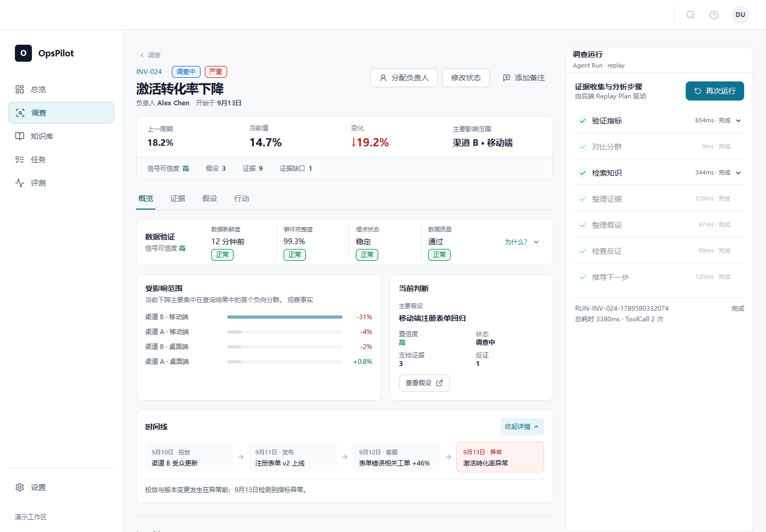
Task: Click the INV-024 identifier
Action: pyautogui.click(x=149, y=72)
